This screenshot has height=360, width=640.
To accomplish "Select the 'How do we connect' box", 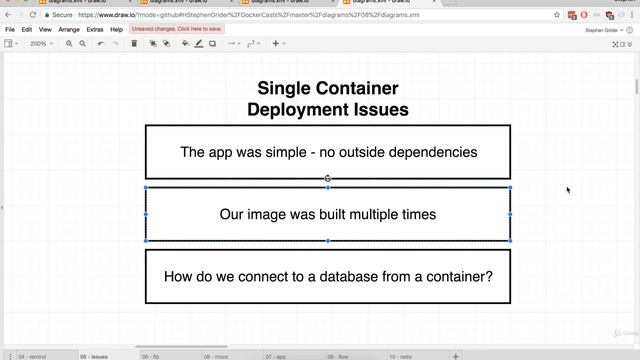I will 328,276.
